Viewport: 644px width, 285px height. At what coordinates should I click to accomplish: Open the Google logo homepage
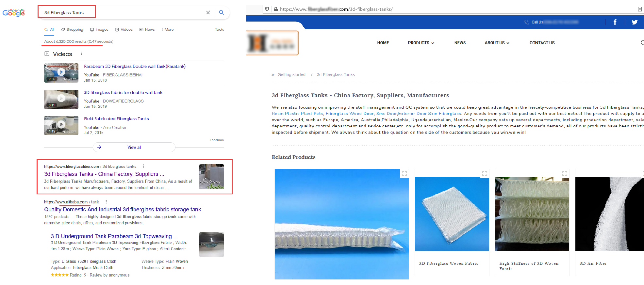click(14, 13)
